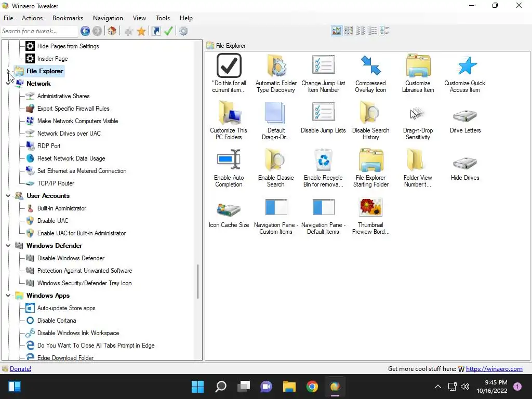Open Windows Start button on taskbar
The height and width of the screenshot is (399, 532).
click(x=198, y=387)
